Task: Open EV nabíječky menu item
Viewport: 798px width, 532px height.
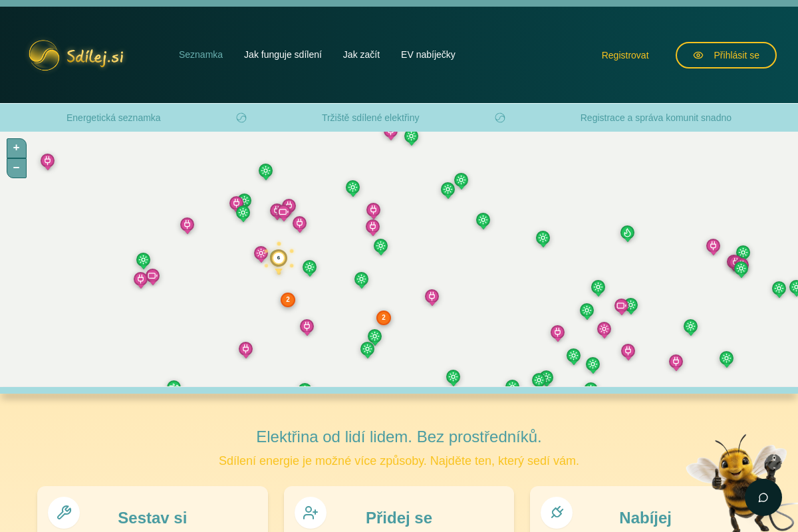Action: pos(428,55)
